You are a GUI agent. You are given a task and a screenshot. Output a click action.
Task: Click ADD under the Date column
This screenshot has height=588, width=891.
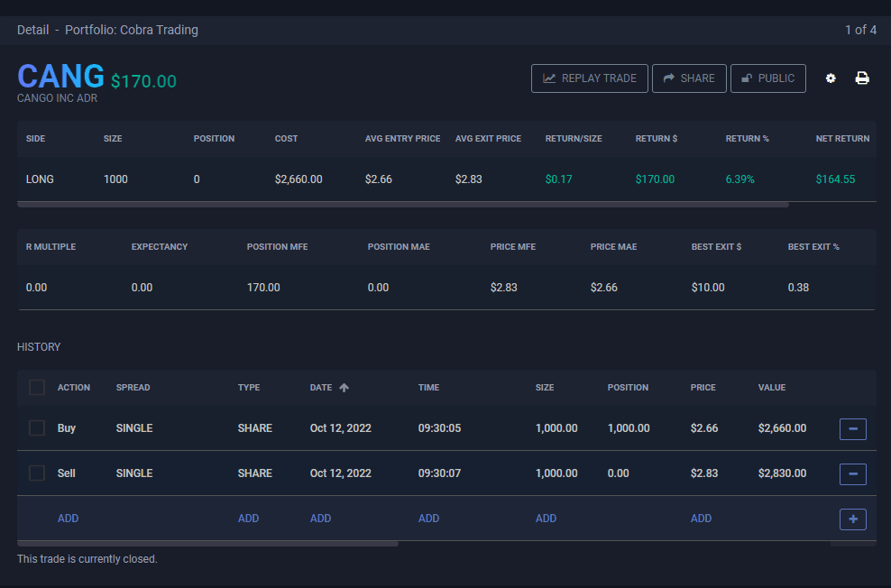320,519
